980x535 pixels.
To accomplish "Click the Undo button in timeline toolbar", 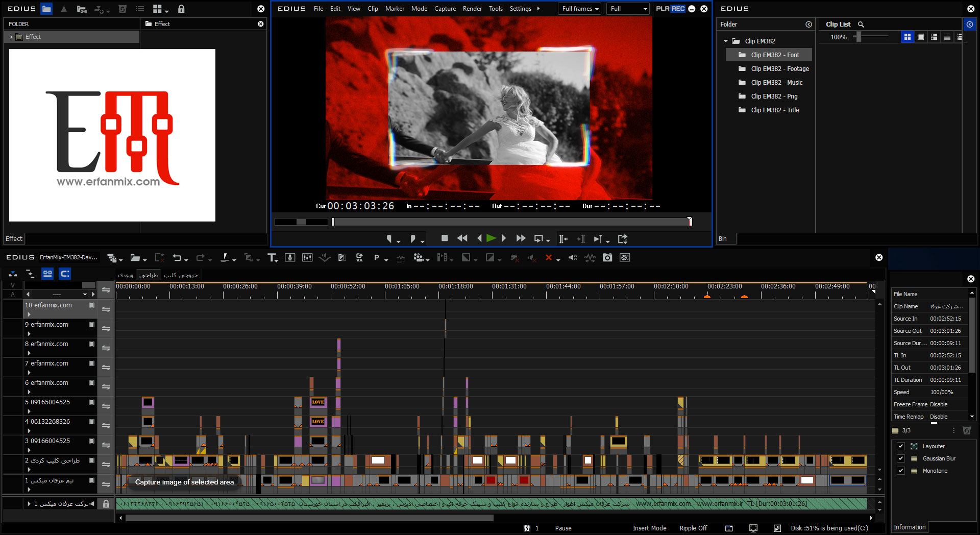I will point(177,258).
